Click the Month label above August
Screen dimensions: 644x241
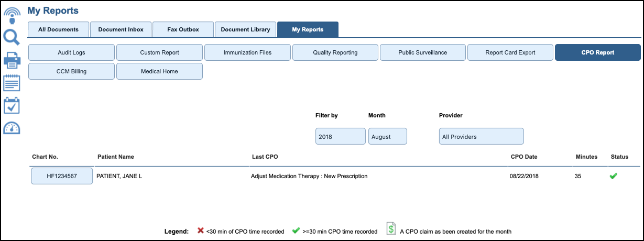tap(377, 115)
